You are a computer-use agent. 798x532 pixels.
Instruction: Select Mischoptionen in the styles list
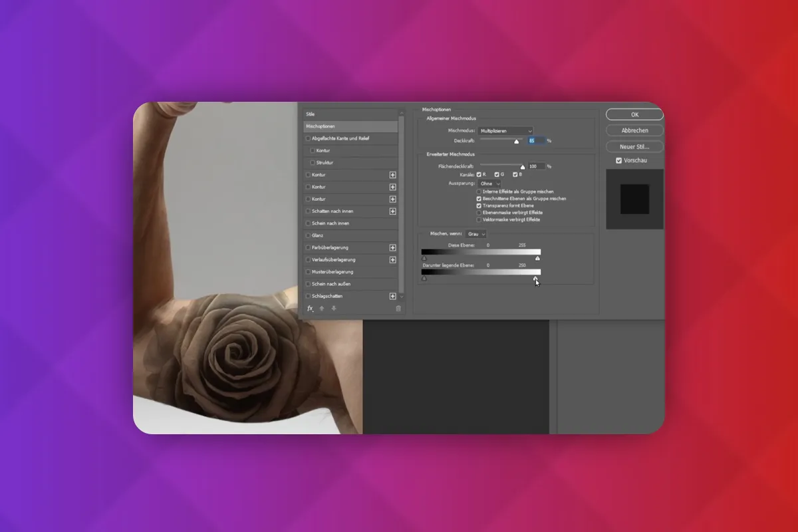(350, 126)
